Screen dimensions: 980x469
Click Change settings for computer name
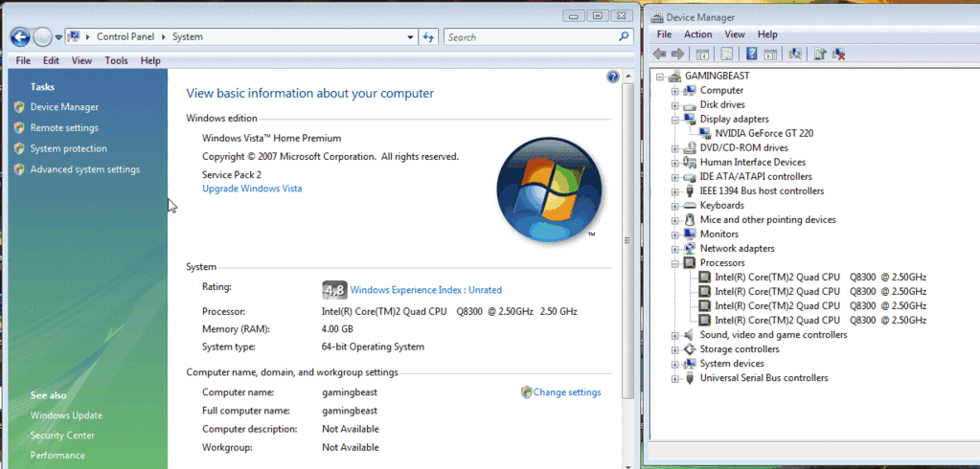[567, 392]
